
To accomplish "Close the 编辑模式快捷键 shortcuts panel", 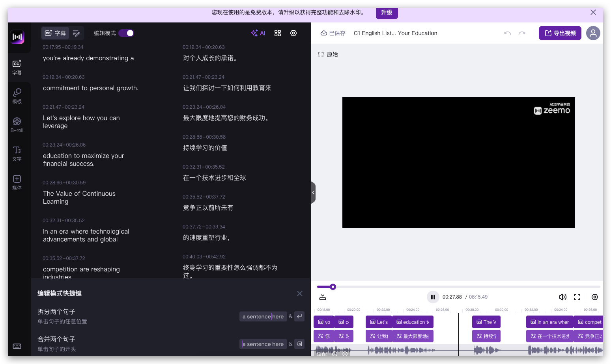I will point(300,293).
